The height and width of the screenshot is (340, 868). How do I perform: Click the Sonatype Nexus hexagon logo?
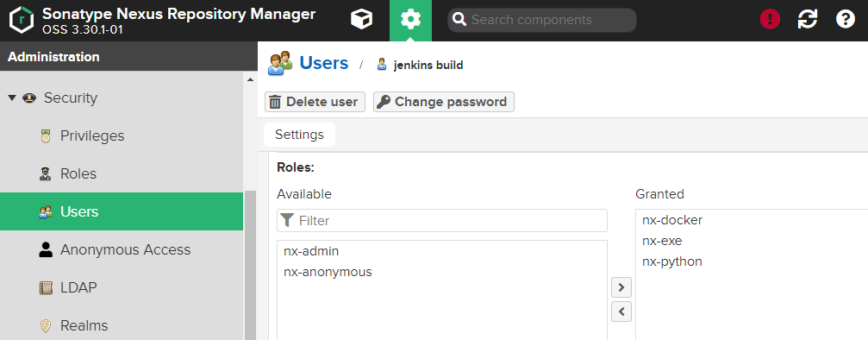click(22, 20)
